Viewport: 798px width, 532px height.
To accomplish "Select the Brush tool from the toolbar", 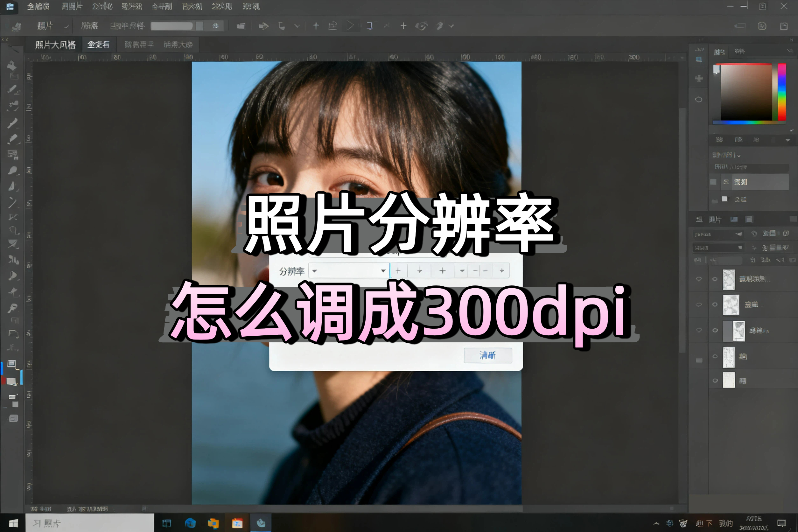I will click(x=13, y=171).
